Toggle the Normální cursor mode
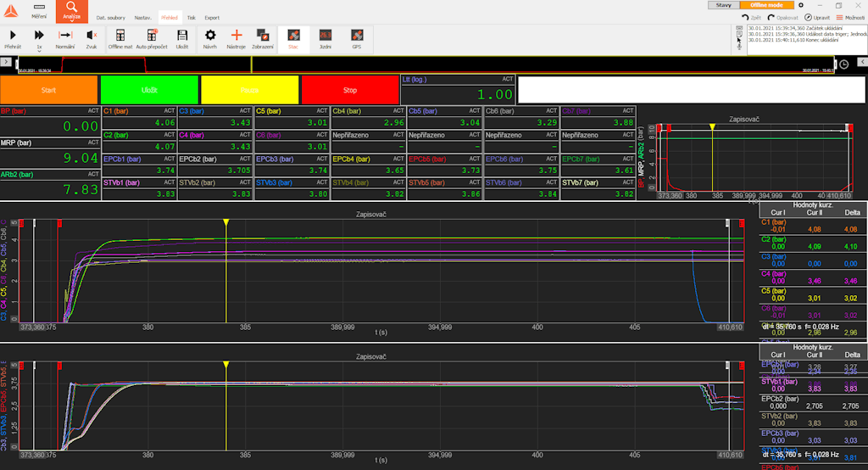The image size is (868, 470). [65, 39]
